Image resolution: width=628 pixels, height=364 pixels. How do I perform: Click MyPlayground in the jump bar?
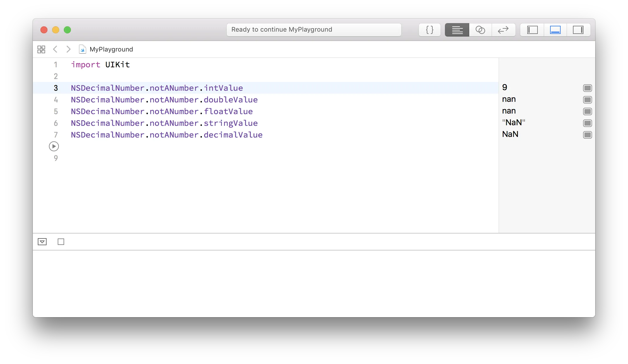111,49
